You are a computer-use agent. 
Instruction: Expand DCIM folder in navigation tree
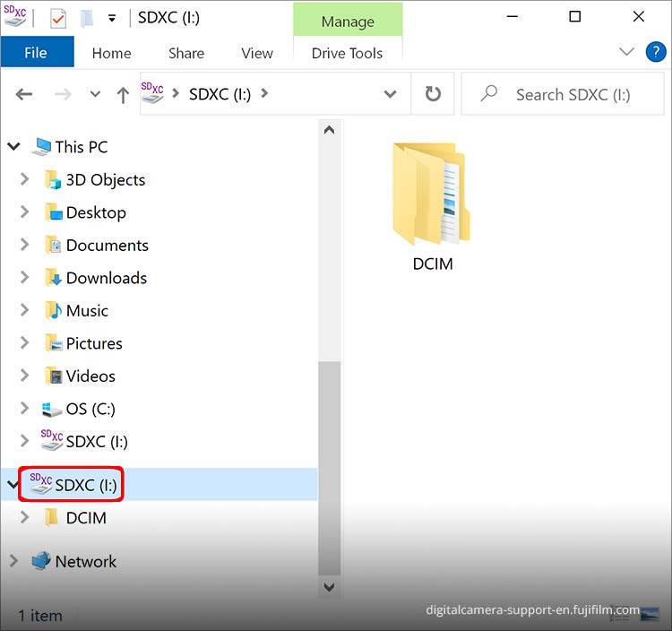(25, 517)
